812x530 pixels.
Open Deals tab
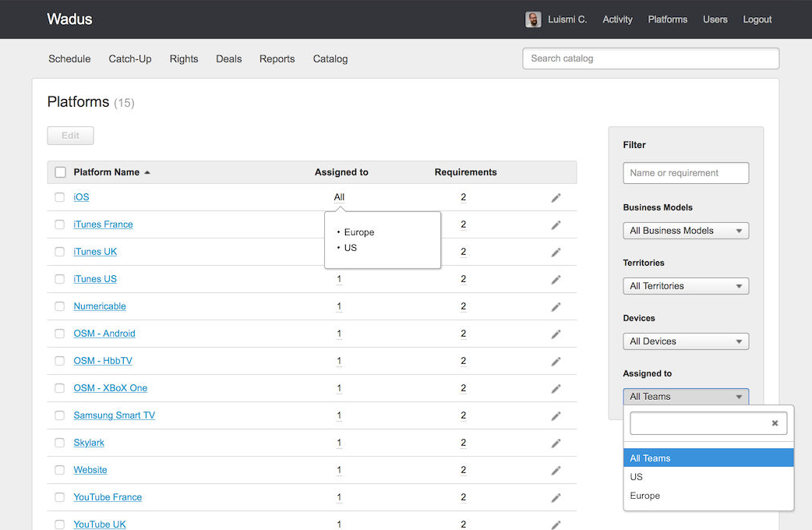pyautogui.click(x=229, y=59)
